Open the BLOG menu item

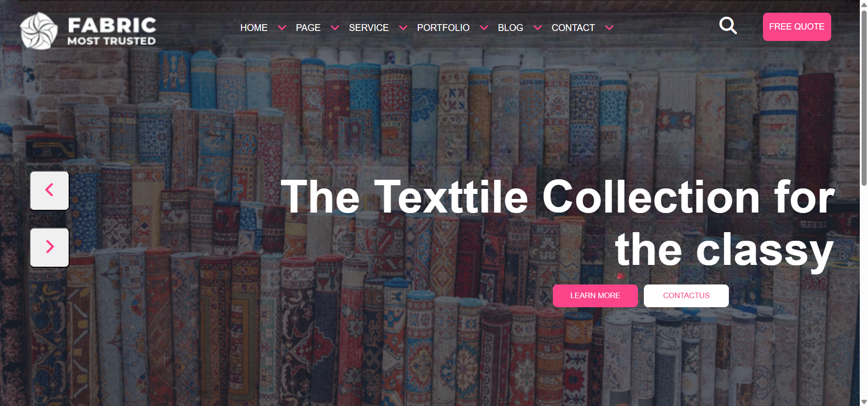click(x=511, y=28)
